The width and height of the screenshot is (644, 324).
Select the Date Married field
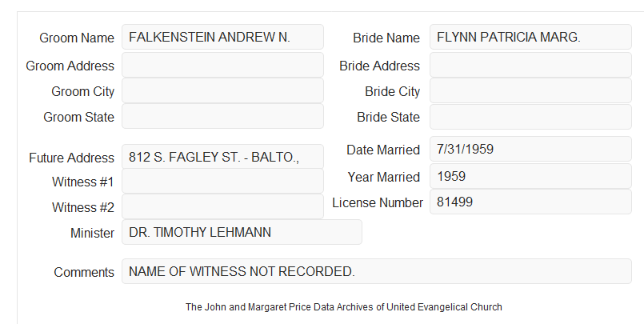tap(530, 149)
